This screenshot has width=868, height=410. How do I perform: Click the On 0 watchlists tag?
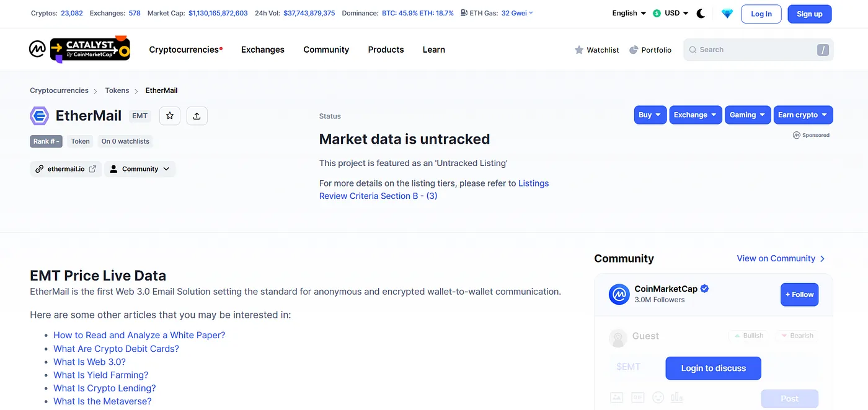point(125,141)
